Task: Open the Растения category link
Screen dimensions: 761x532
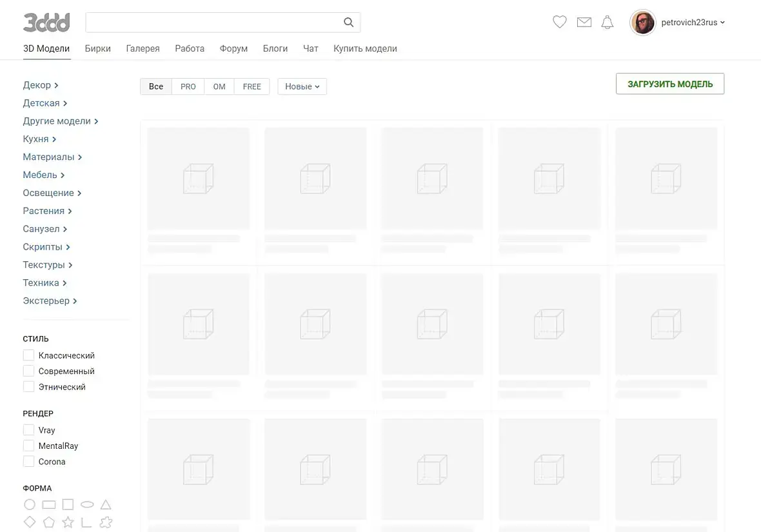Action: pyautogui.click(x=48, y=211)
